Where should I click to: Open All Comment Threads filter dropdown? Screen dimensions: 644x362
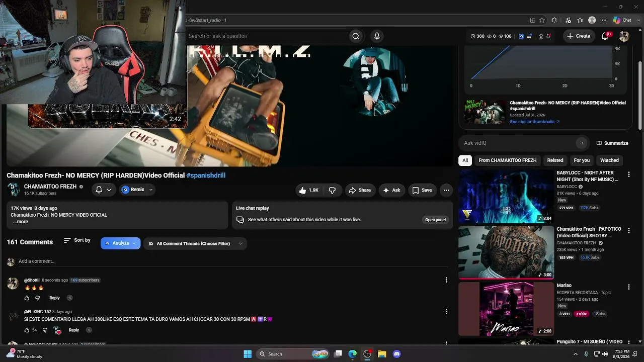(x=195, y=244)
